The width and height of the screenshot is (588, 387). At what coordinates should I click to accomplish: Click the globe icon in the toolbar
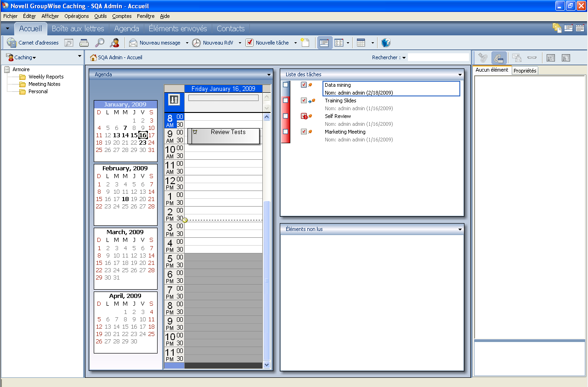(x=386, y=43)
